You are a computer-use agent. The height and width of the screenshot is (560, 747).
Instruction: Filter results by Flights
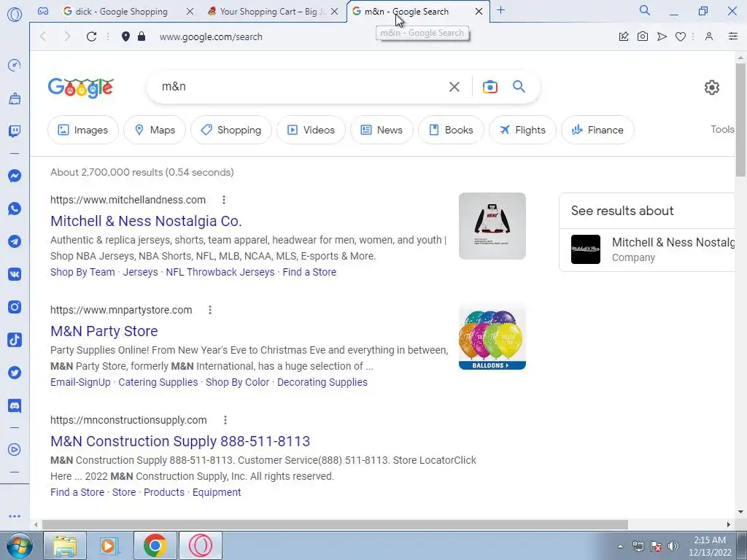coord(522,130)
